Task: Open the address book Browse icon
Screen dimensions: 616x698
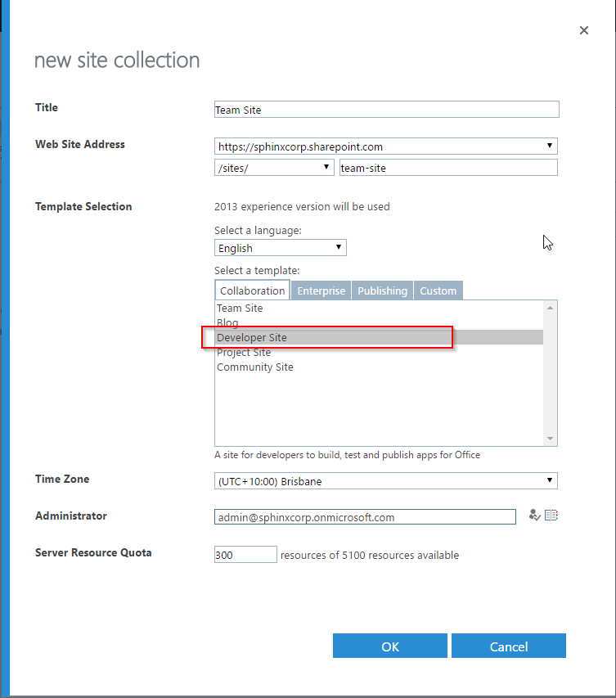Action: coord(551,516)
